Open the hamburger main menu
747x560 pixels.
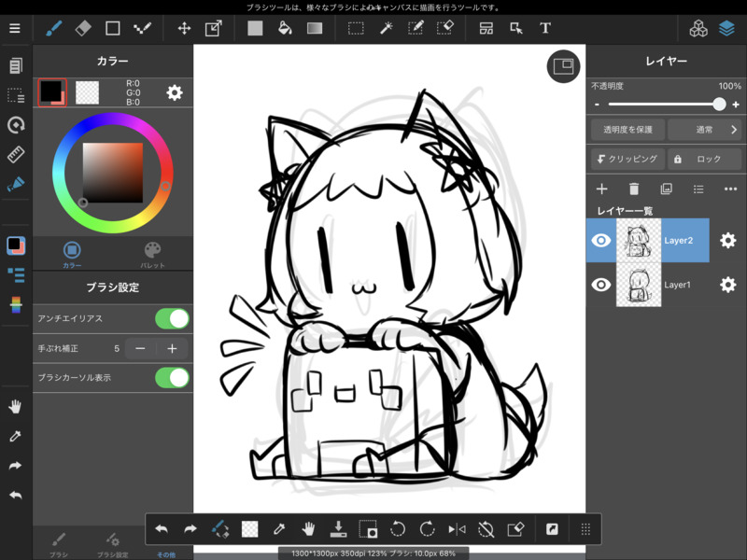tap(15, 29)
